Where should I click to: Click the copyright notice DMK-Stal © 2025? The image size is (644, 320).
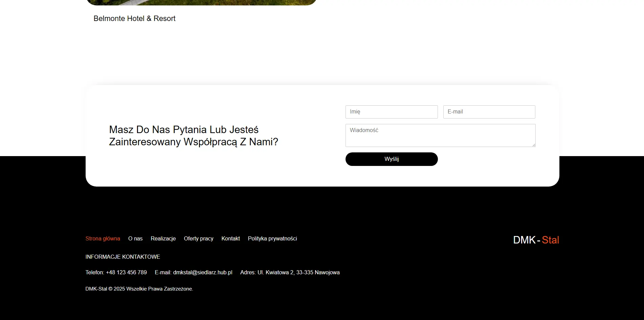(x=139, y=289)
